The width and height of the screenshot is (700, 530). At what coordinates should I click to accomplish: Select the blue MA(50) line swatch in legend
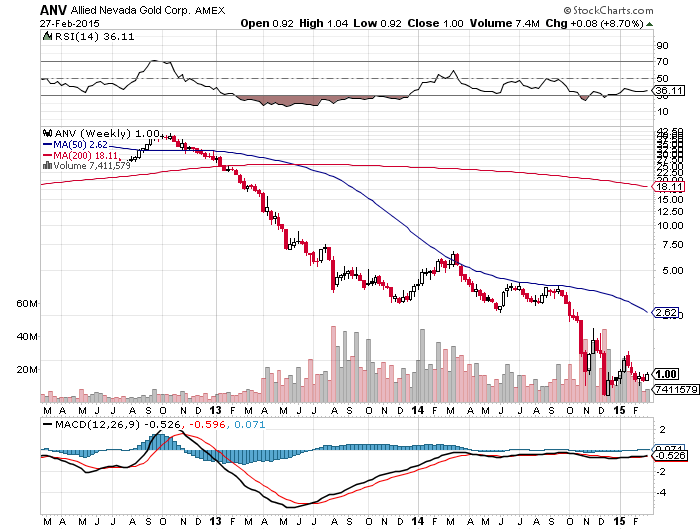pyautogui.click(x=47, y=144)
